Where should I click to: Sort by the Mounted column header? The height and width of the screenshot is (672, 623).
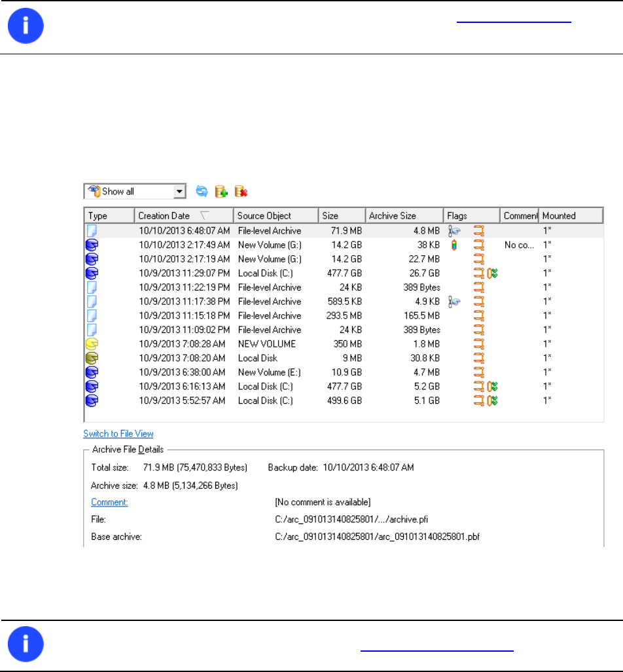point(571,215)
